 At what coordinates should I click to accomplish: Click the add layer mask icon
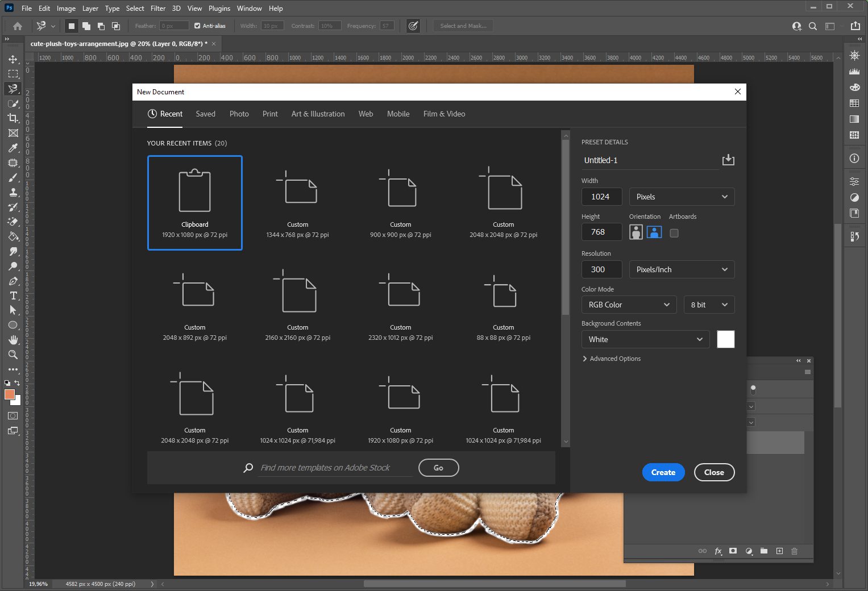(733, 551)
